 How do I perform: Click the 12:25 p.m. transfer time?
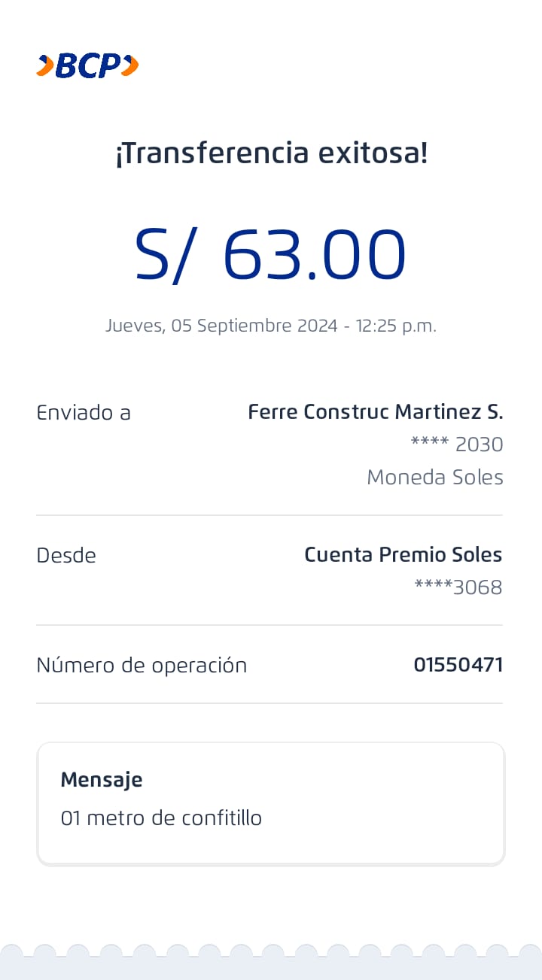click(x=396, y=326)
